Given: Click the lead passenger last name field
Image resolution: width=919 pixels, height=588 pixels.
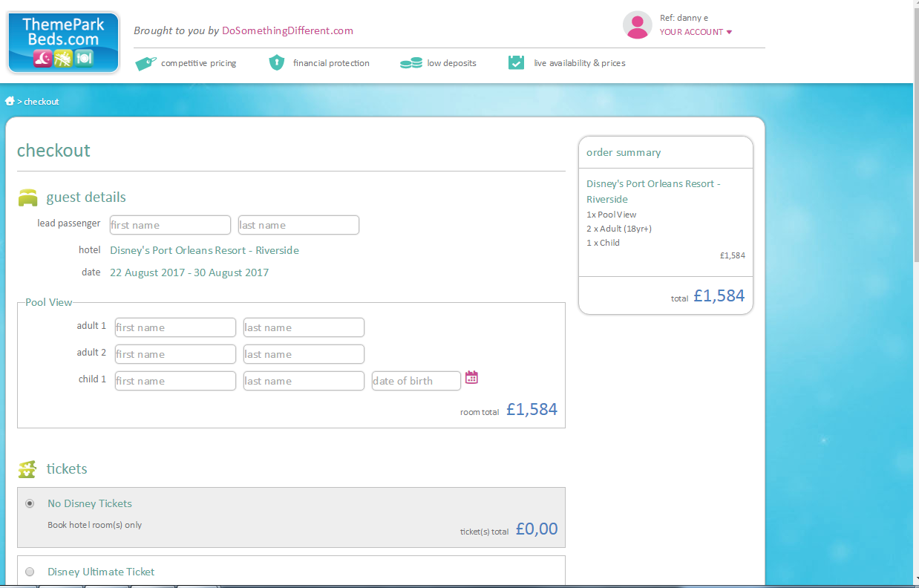Looking at the screenshot, I should [298, 225].
